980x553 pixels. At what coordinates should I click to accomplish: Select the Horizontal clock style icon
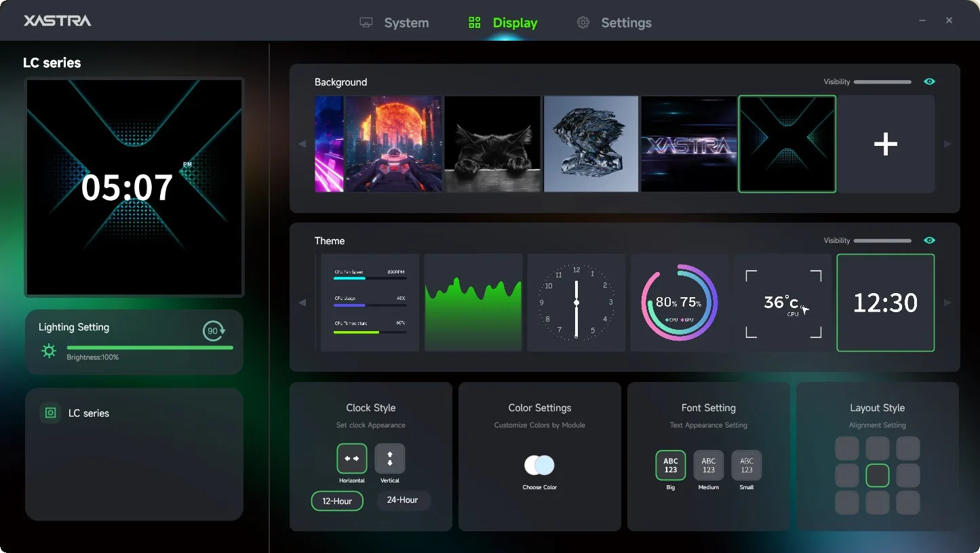(x=352, y=459)
